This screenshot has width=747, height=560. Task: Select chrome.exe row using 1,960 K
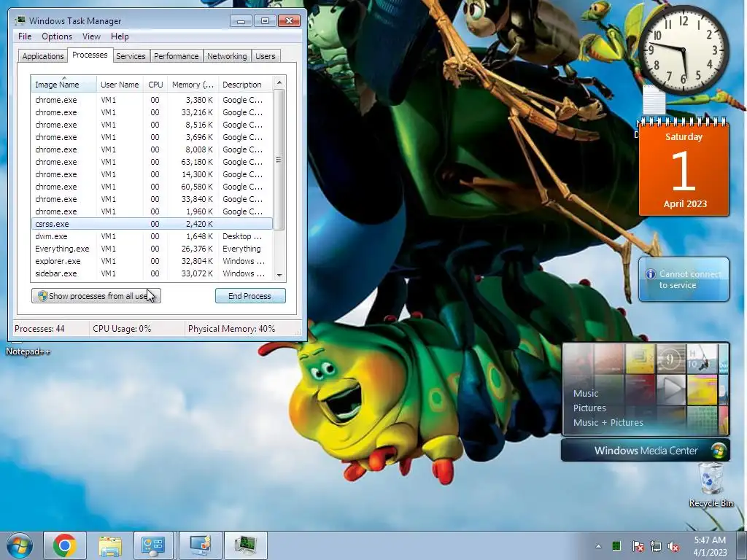tap(152, 211)
